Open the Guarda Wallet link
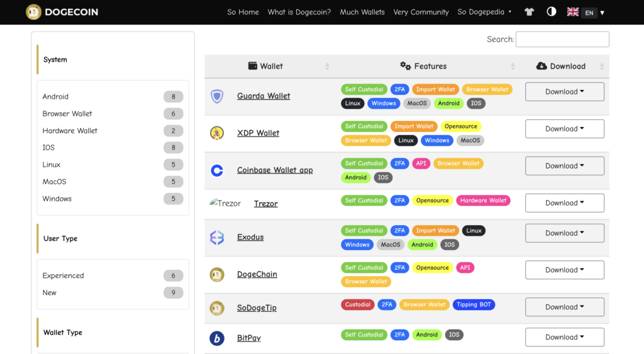644x354 pixels. pos(264,96)
